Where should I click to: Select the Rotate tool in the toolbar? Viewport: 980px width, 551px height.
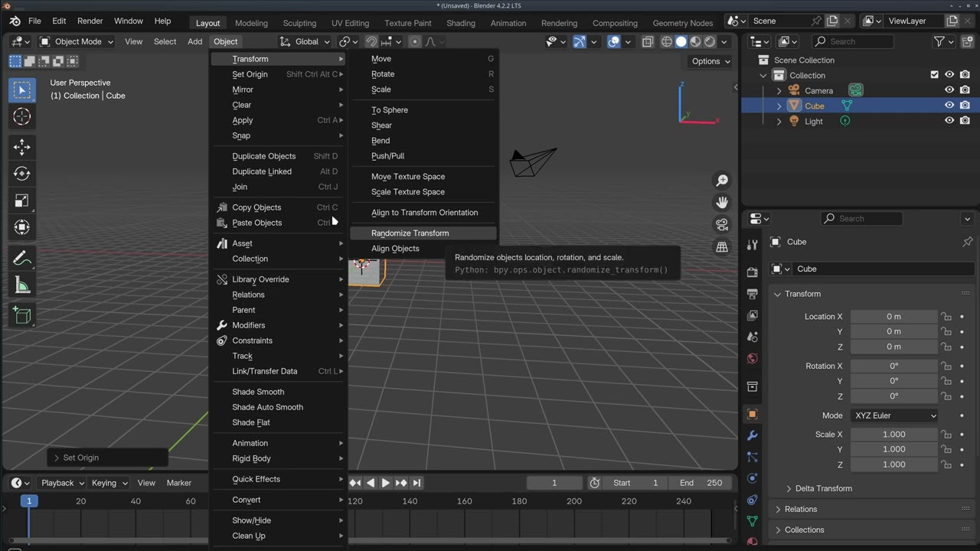[x=21, y=173]
